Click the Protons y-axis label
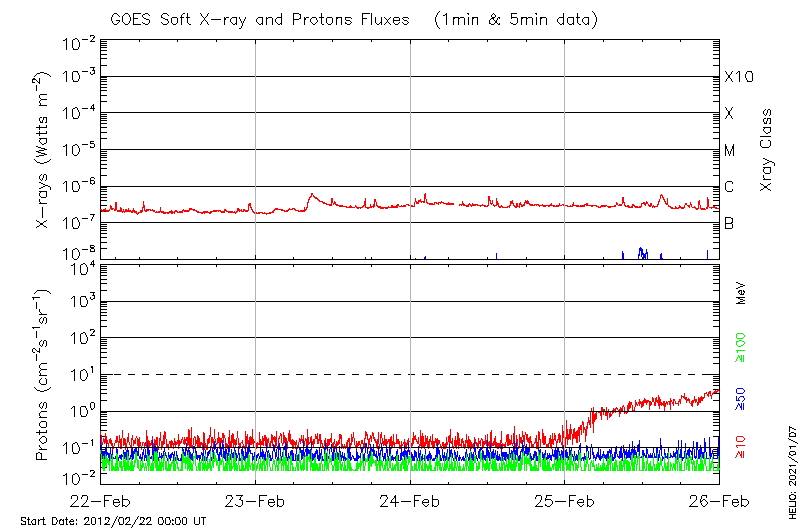 [x=43, y=376]
